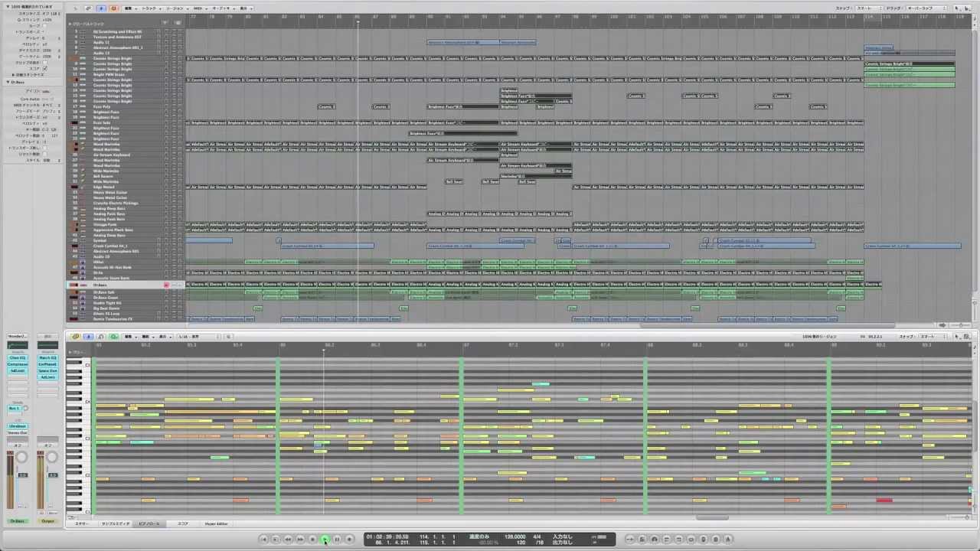Collapse the Dr.Bass track parameters section
Screen dimensions: 980x551
point(8,82)
